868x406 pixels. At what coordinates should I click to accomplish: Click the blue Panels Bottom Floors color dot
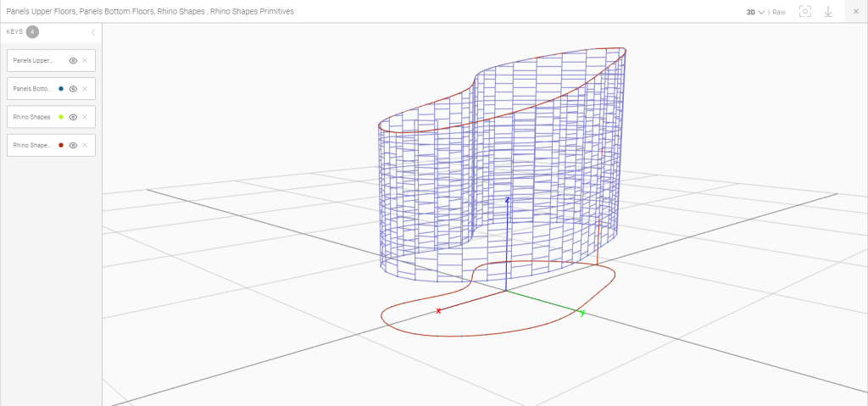(61, 89)
